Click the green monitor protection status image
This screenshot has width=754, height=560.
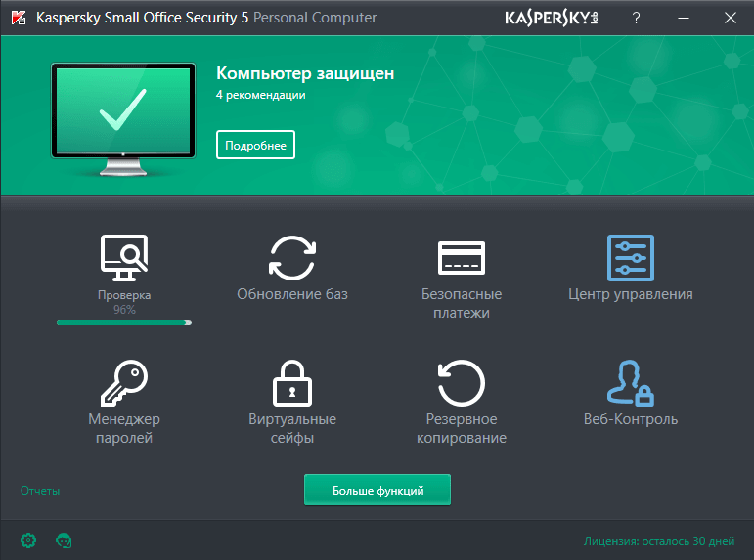pyautogui.click(x=124, y=116)
